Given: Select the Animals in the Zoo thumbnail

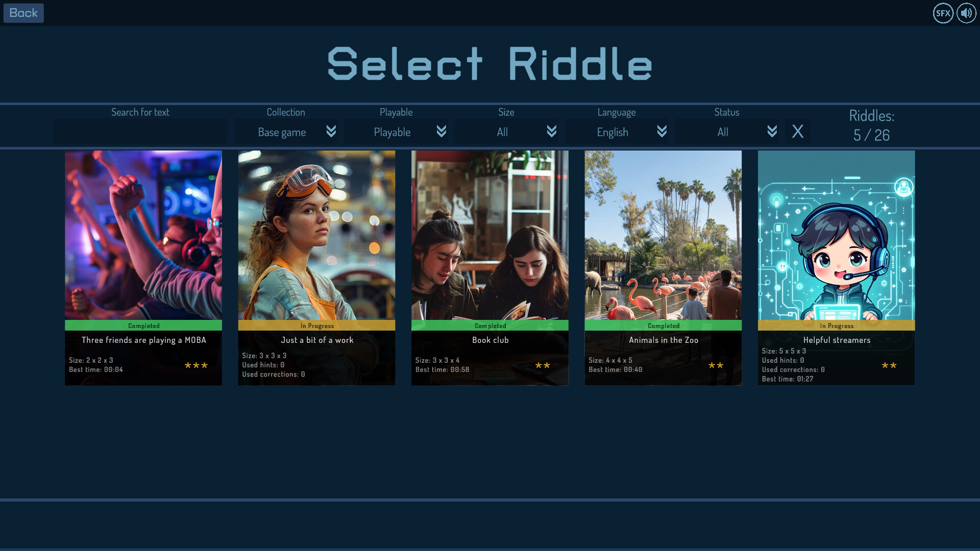Looking at the screenshot, I should (x=663, y=235).
